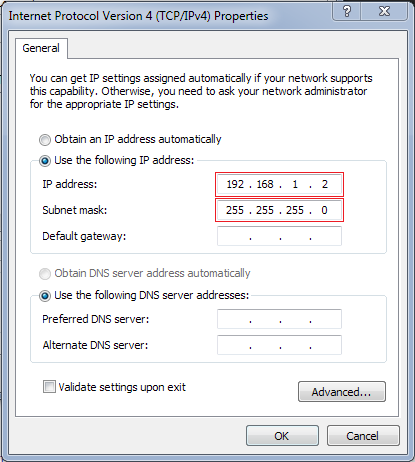Click the help question mark icon

click(347, 12)
